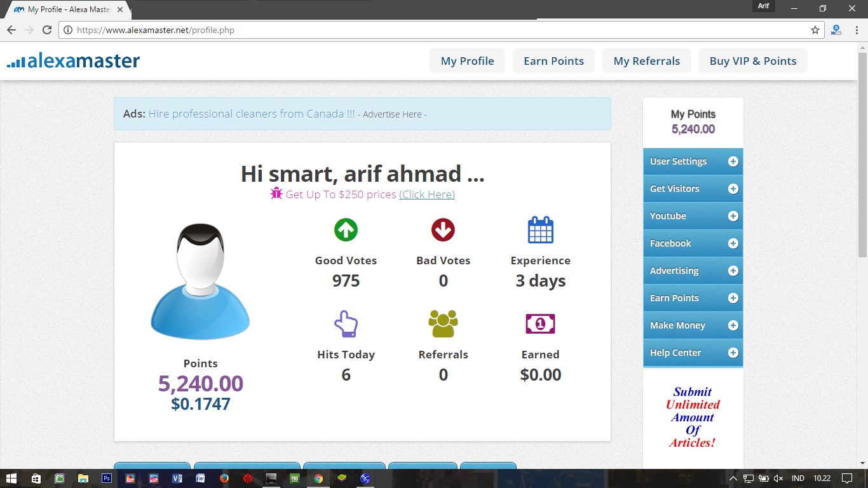Open Firefox from the taskbar

point(224,478)
